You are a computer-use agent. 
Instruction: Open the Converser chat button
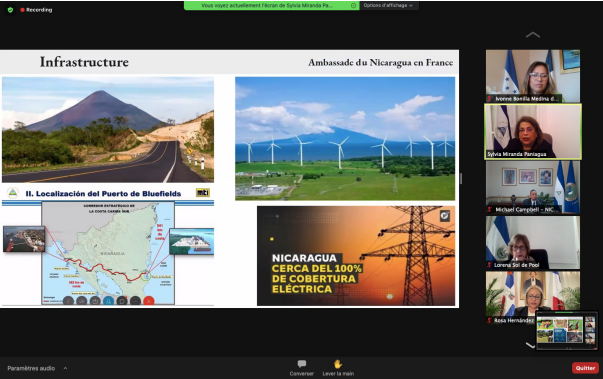click(x=302, y=368)
